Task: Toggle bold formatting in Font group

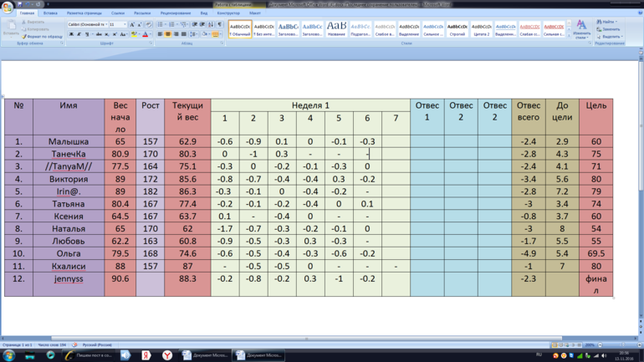Action: point(72,34)
